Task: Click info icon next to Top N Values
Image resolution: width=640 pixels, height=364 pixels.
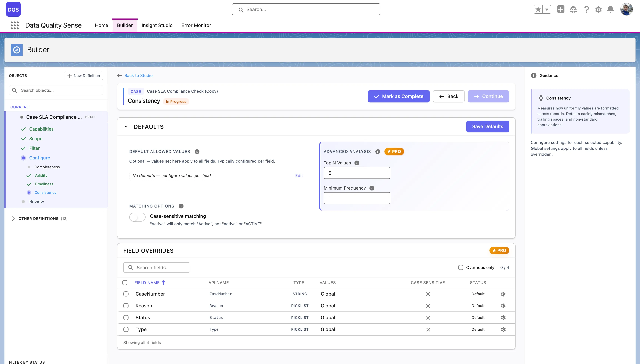Action: pyautogui.click(x=357, y=163)
